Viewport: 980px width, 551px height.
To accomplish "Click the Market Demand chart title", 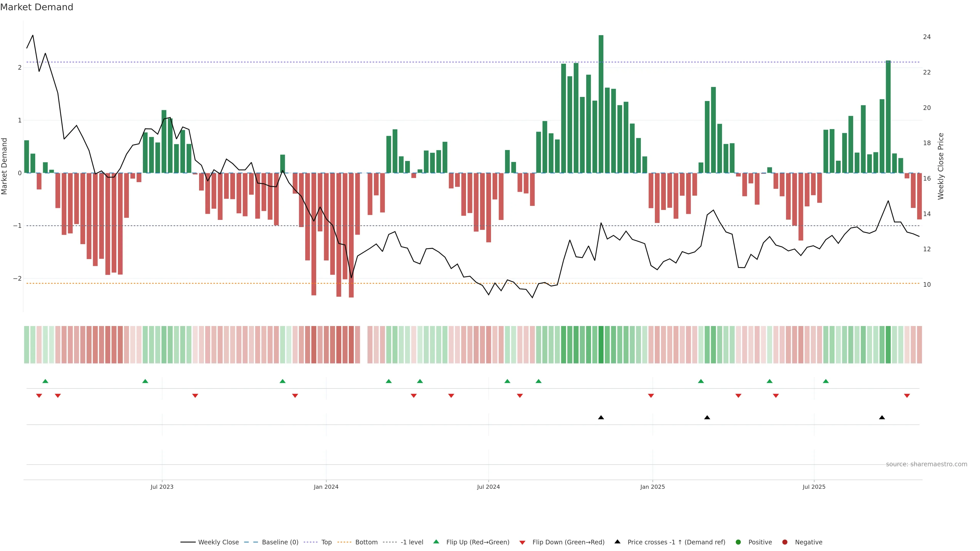I will coord(36,7).
